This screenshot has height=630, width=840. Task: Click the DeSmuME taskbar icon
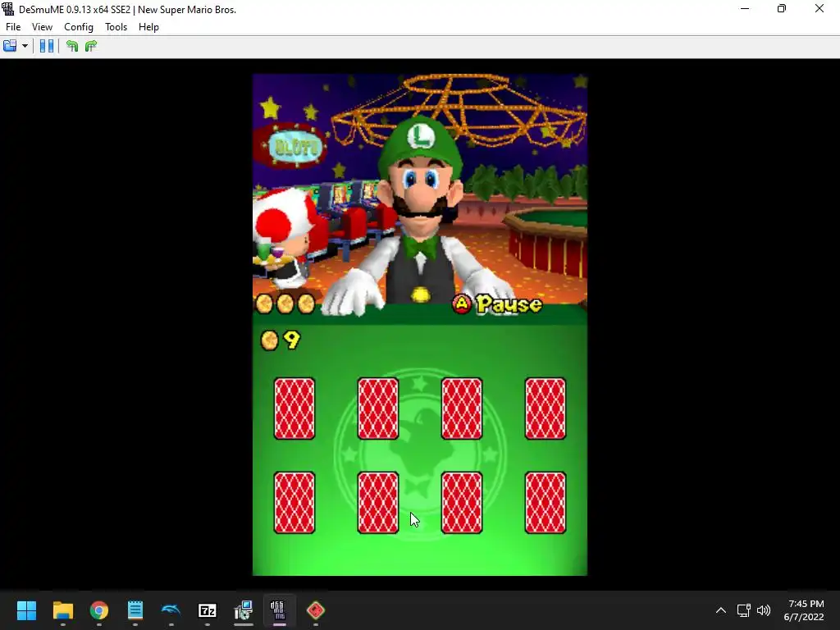pos(279,610)
